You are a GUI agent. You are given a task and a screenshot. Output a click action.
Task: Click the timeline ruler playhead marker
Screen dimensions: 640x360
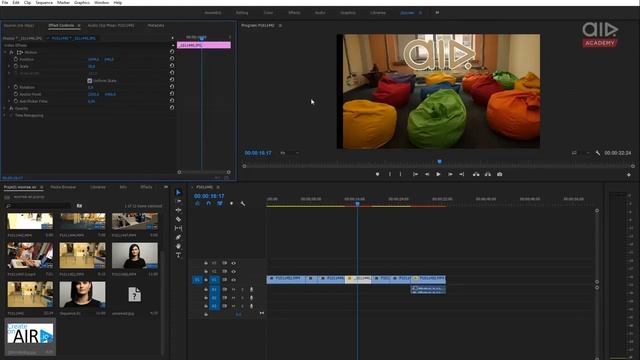coord(357,203)
